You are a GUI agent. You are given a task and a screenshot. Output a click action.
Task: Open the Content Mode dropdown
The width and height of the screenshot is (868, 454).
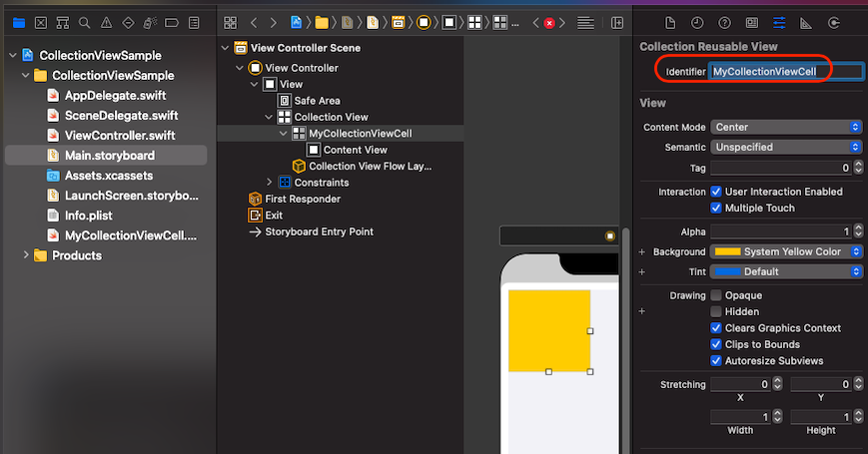click(x=786, y=127)
